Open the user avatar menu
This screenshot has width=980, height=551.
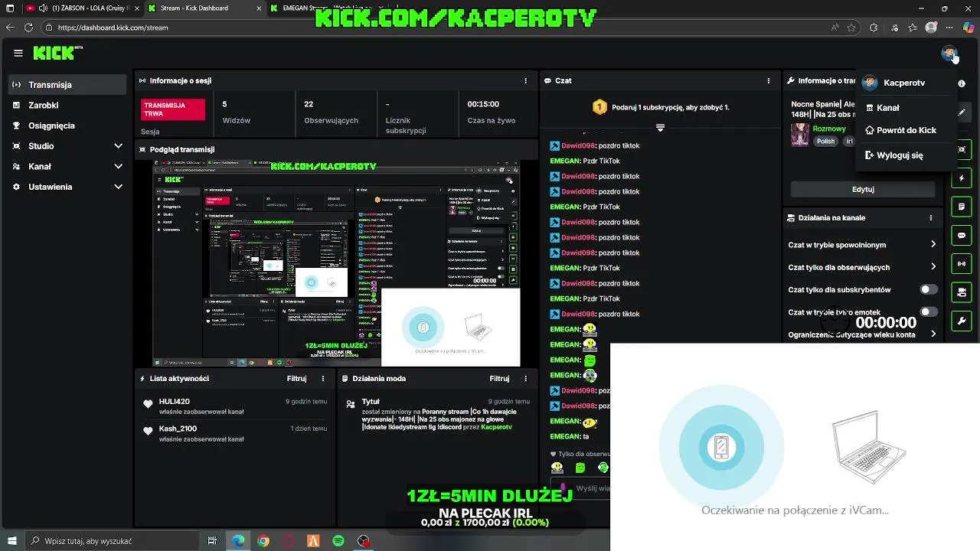pos(949,53)
